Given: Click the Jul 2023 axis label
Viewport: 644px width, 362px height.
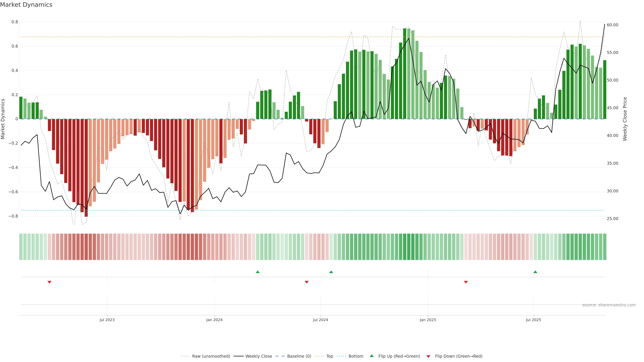Looking at the screenshot, I should pos(107,320).
